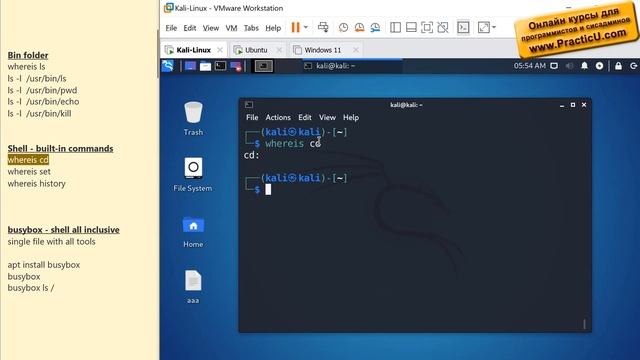Click the red-badged launcher in Kali panel

point(236,66)
